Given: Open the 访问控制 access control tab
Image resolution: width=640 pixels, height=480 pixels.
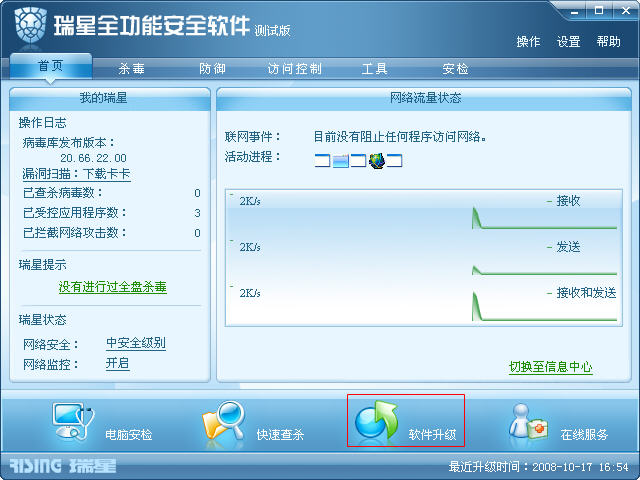Looking at the screenshot, I should tap(294, 69).
